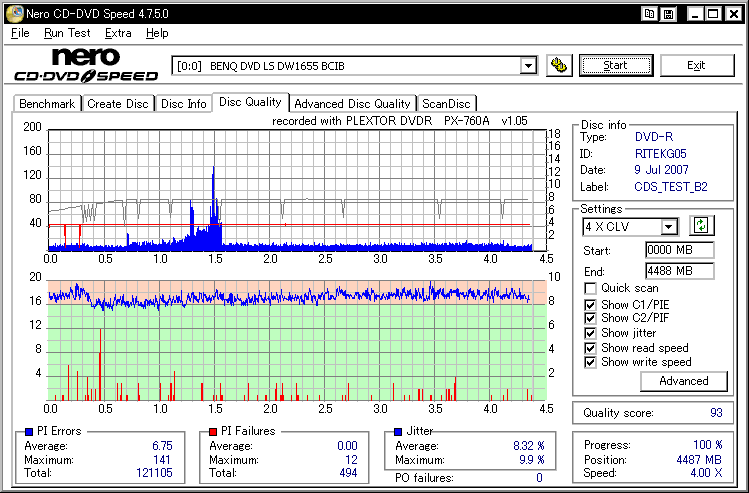
Task: Click the disc label CDS_TEST_B2
Action: [x=671, y=187]
